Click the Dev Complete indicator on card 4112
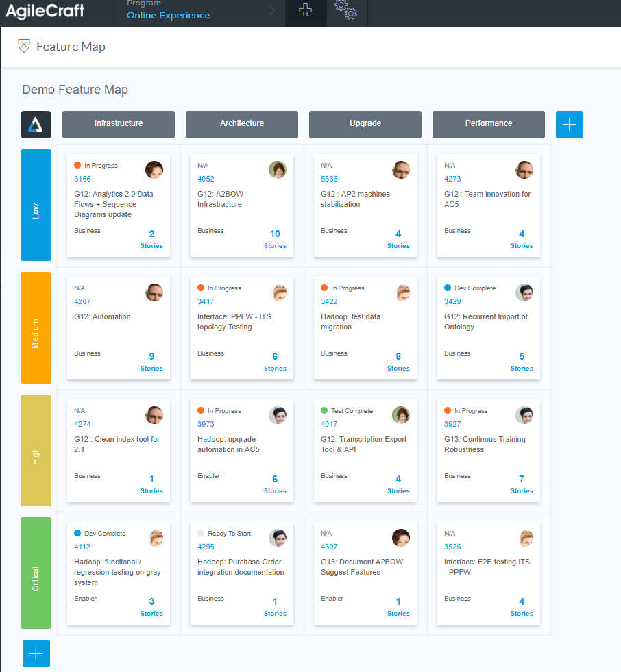This screenshot has width=621, height=672. (75, 533)
